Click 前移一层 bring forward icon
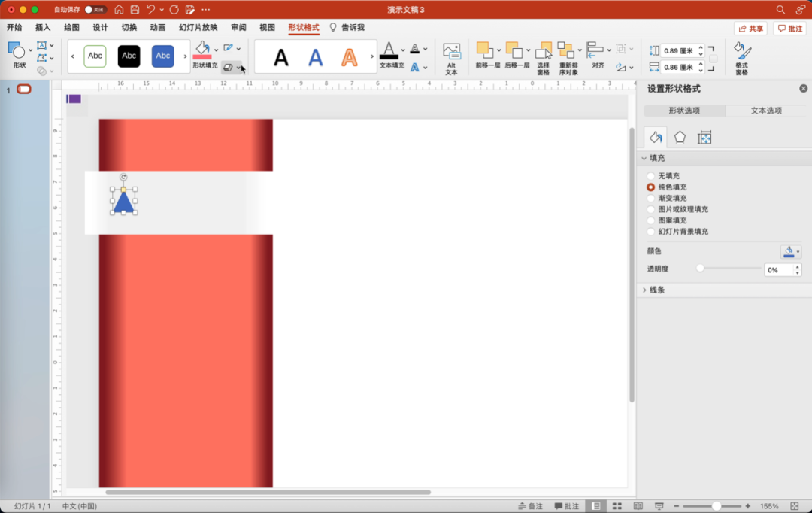 (x=485, y=51)
